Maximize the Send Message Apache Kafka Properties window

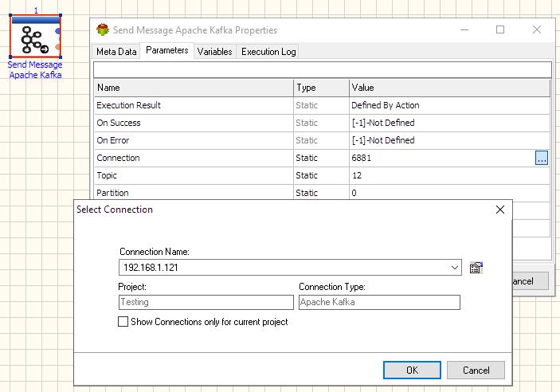pyautogui.click(x=500, y=29)
